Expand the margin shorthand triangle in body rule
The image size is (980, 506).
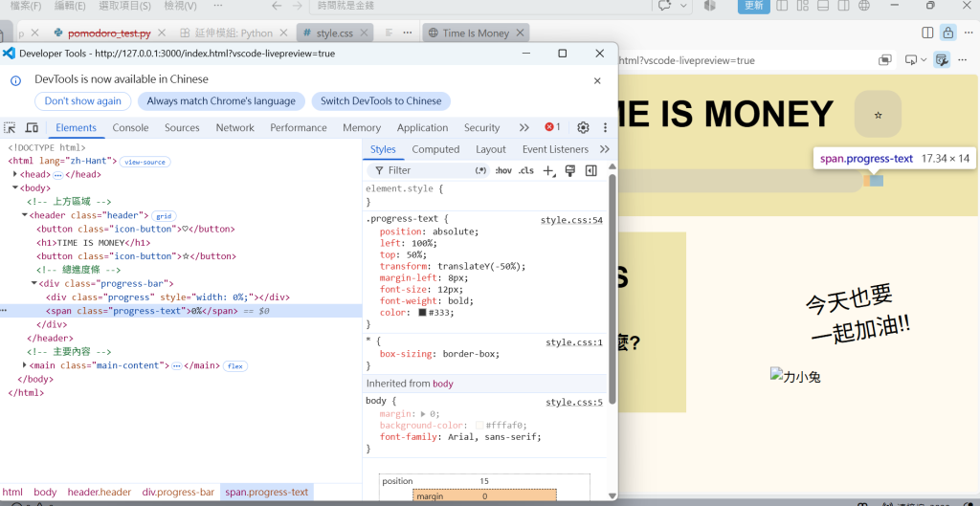coord(423,413)
